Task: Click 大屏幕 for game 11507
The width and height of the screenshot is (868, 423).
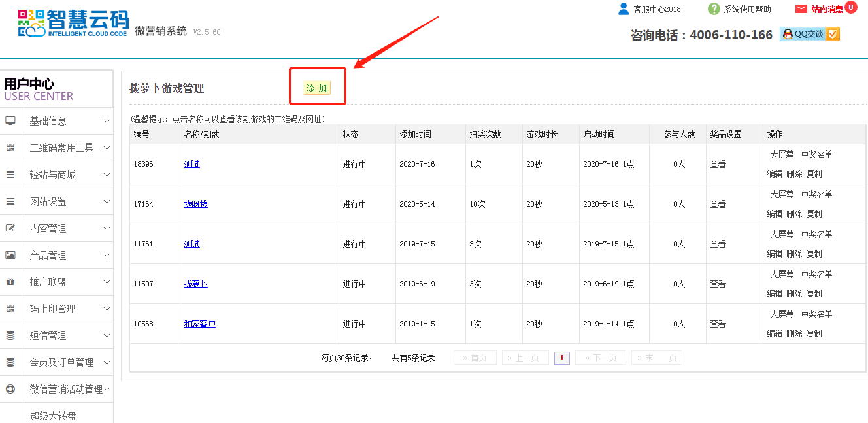Action: point(782,274)
